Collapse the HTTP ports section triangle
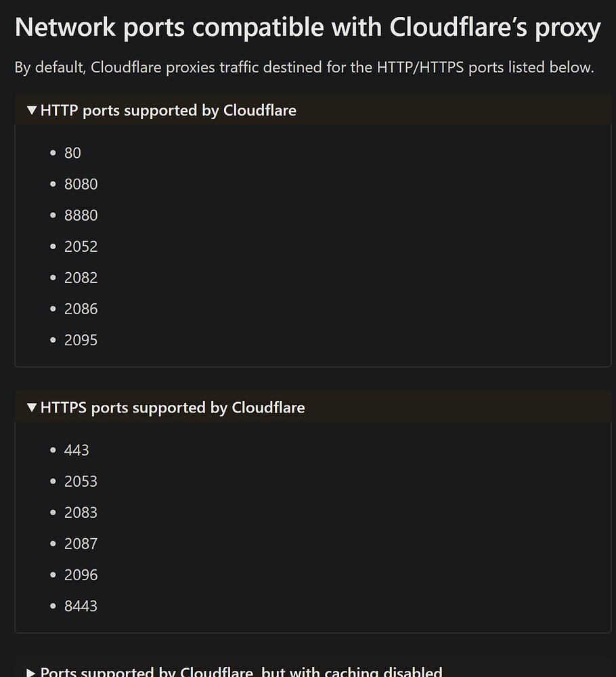616x677 pixels. 31,110
